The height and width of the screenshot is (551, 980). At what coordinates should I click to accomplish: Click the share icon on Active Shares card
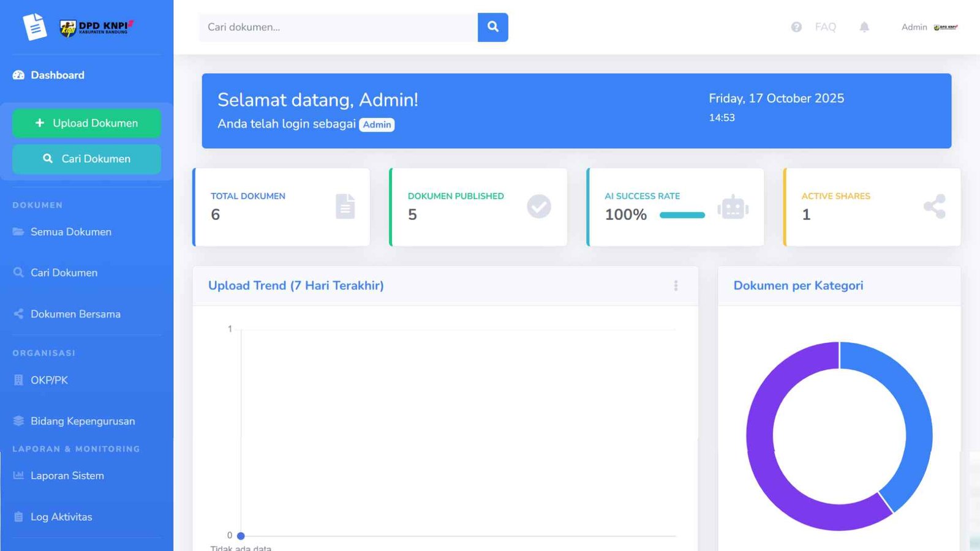(x=933, y=207)
